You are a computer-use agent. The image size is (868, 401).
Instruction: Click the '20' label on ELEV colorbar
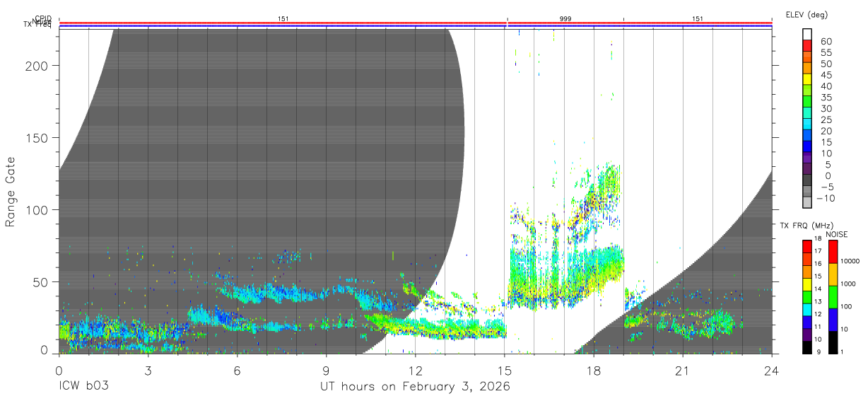pos(826,131)
